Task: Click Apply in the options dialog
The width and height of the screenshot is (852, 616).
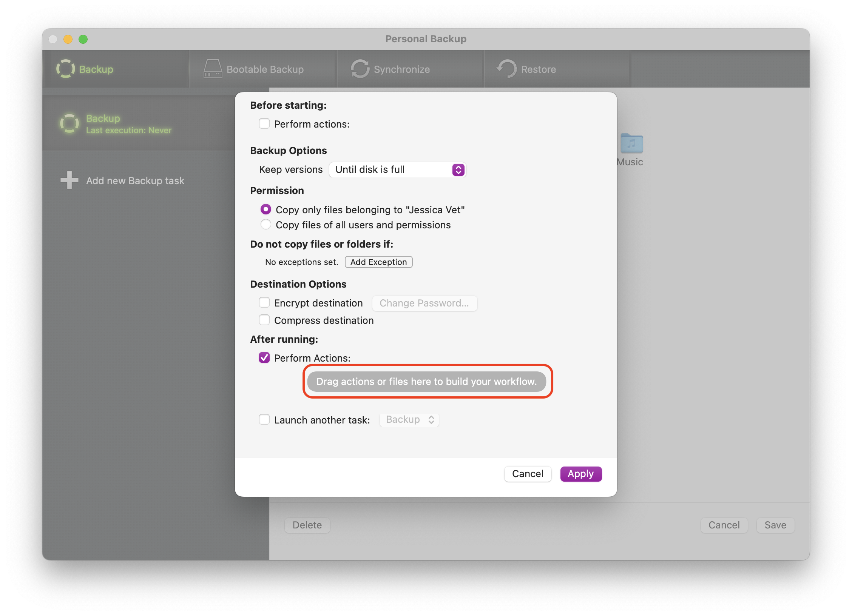Action: [581, 474]
